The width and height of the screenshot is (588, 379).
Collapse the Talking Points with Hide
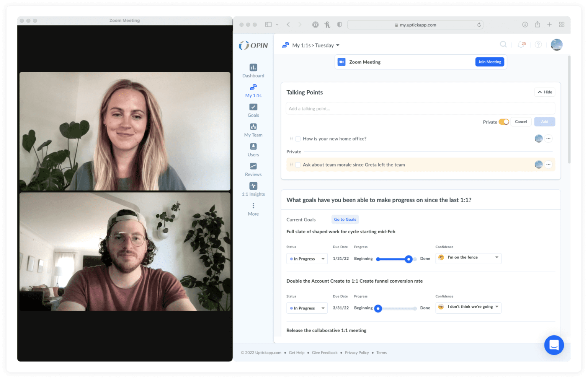pos(544,92)
